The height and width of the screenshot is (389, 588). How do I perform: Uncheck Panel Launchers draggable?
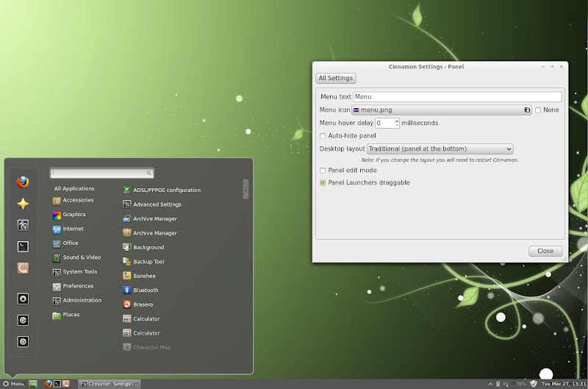coord(323,182)
